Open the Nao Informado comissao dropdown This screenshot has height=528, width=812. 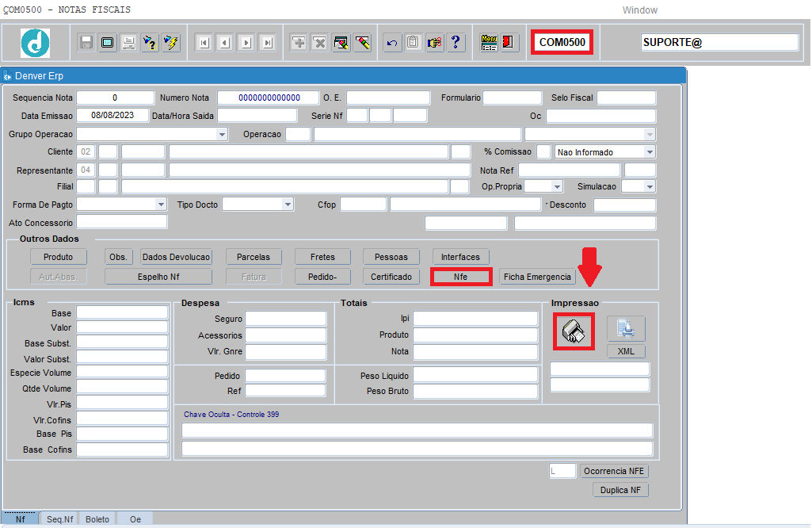(650, 152)
